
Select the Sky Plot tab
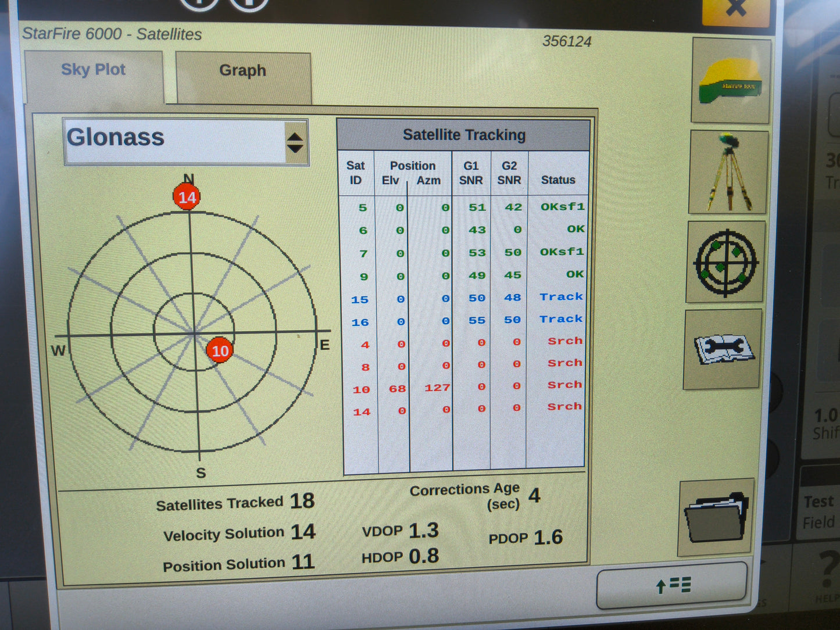point(94,69)
